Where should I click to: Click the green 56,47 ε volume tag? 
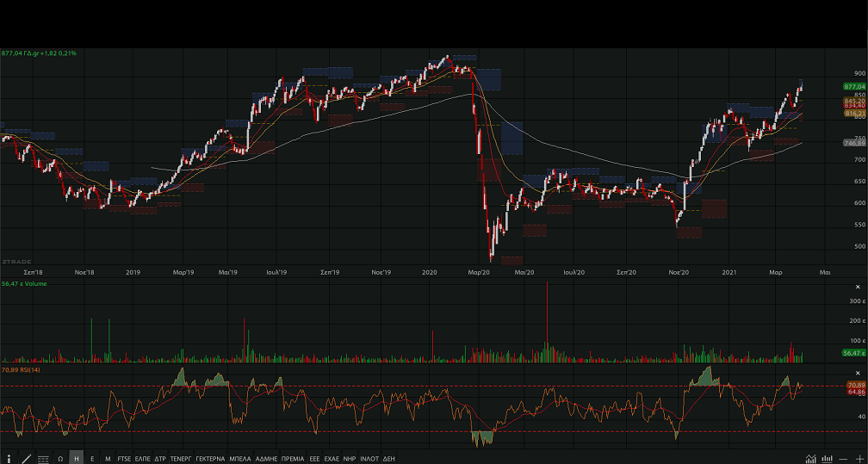[854, 353]
